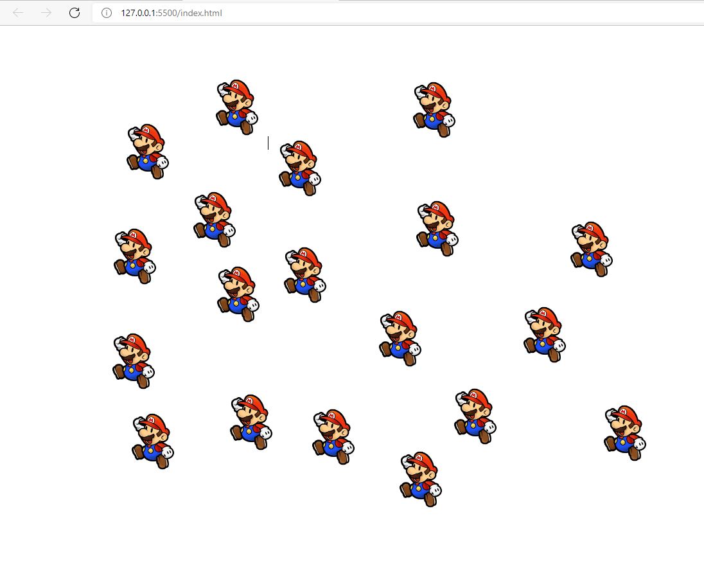Image resolution: width=704 pixels, height=588 pixels.
Task: Focus the address bar showing 127.0.0.1:5500/index.html
Action: (x=398, y=13)
